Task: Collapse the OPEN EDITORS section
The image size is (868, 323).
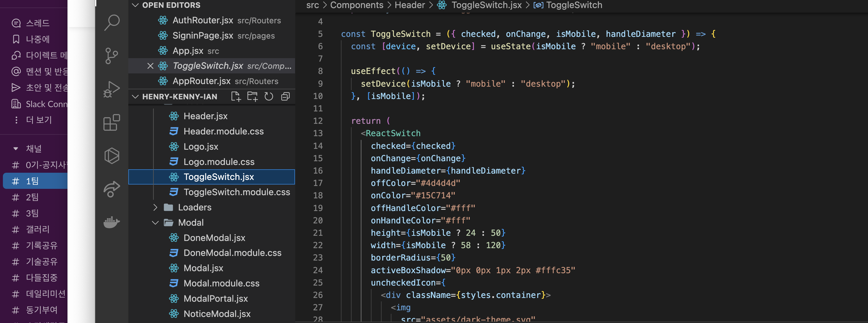Action: (136, 5)
